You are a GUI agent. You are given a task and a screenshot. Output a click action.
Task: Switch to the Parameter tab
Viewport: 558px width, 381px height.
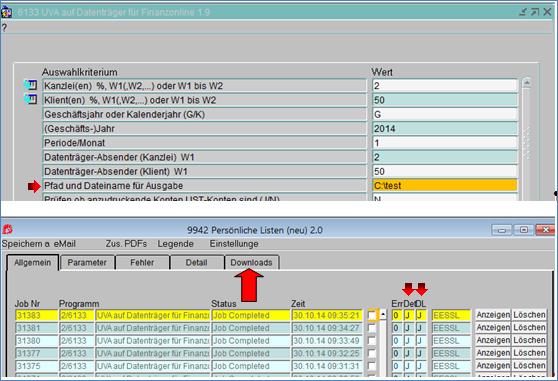tap(87, 263)
